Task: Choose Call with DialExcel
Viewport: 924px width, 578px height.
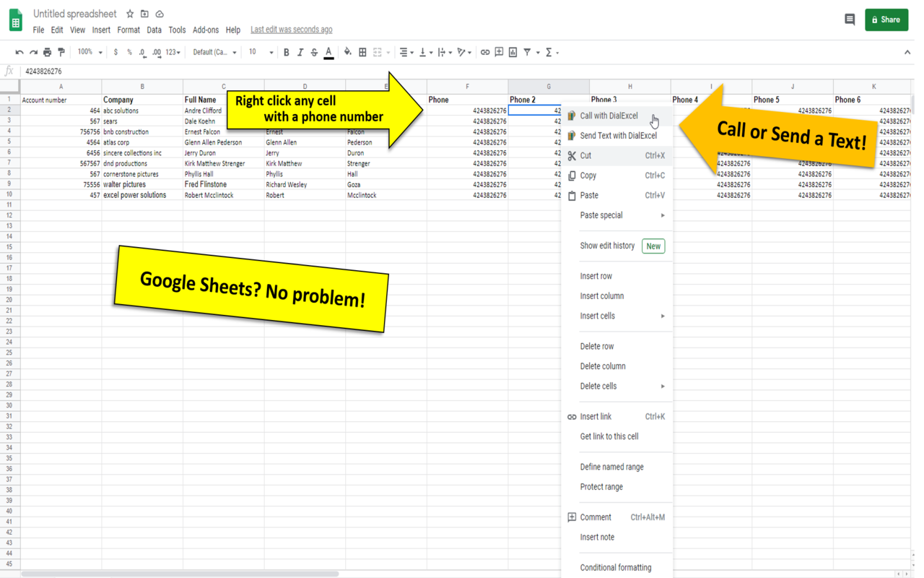Action: click(x=617, y=116)
